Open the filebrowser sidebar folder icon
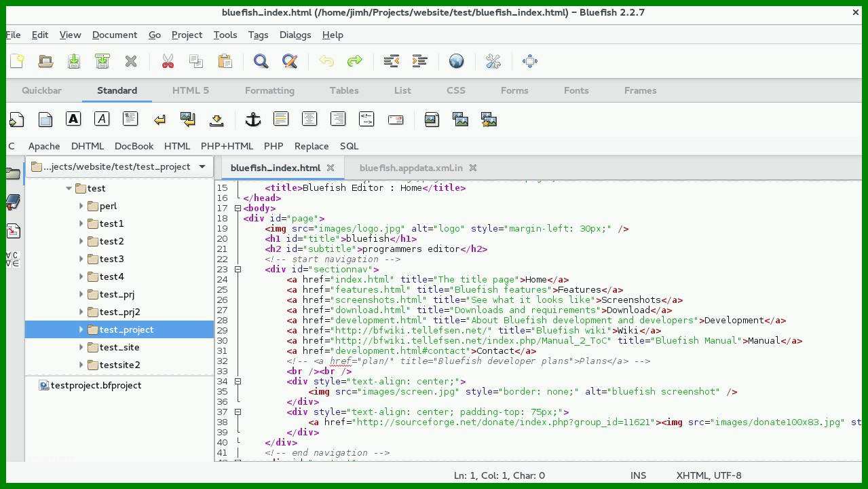Image resolution: width=868 pixels, height=489 pixels. (x=13, y=174)
